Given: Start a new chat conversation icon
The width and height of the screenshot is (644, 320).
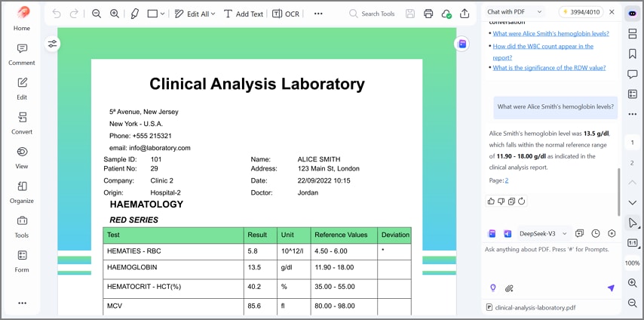Looking at the screenshot, I should pos(579,234).
